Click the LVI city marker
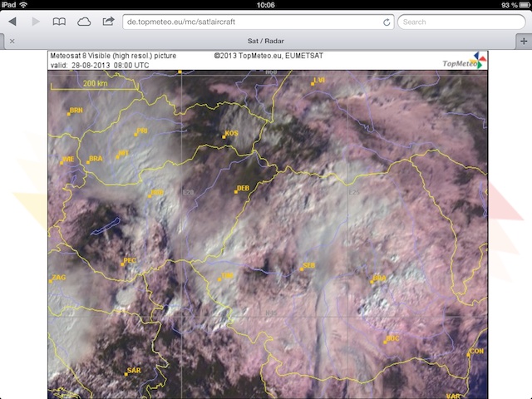Viewport: 532px width, 399px height. click(313, 83)
